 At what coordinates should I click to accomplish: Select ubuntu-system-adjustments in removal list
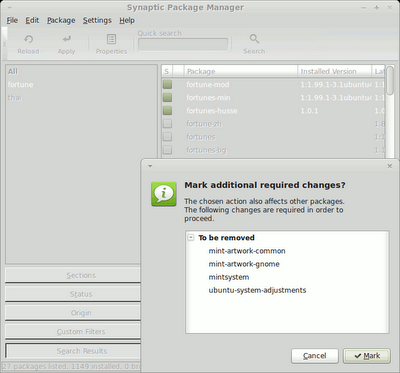[257, 290]
